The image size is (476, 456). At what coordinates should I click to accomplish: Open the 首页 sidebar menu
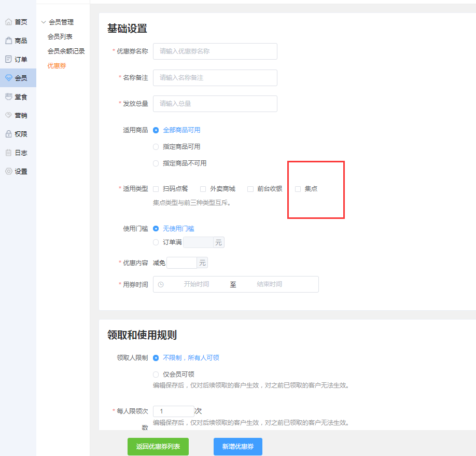(18, 22)
